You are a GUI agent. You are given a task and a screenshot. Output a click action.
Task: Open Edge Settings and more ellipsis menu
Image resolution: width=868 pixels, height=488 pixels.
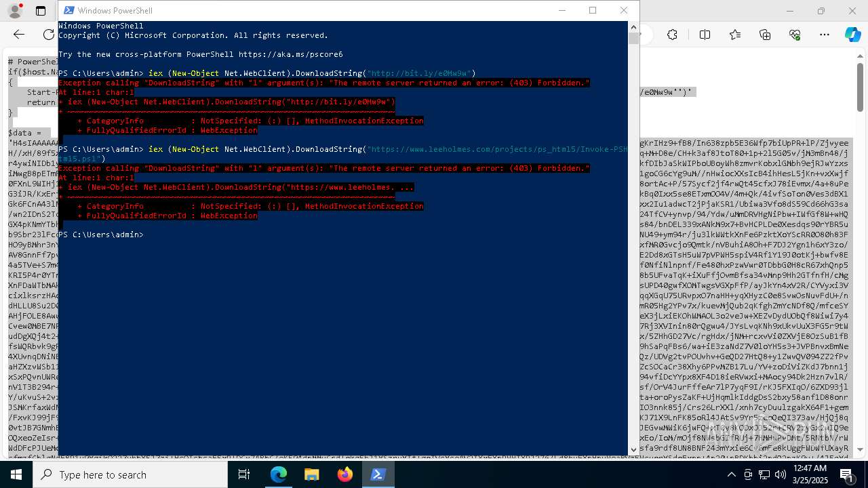tap(825, 35)
